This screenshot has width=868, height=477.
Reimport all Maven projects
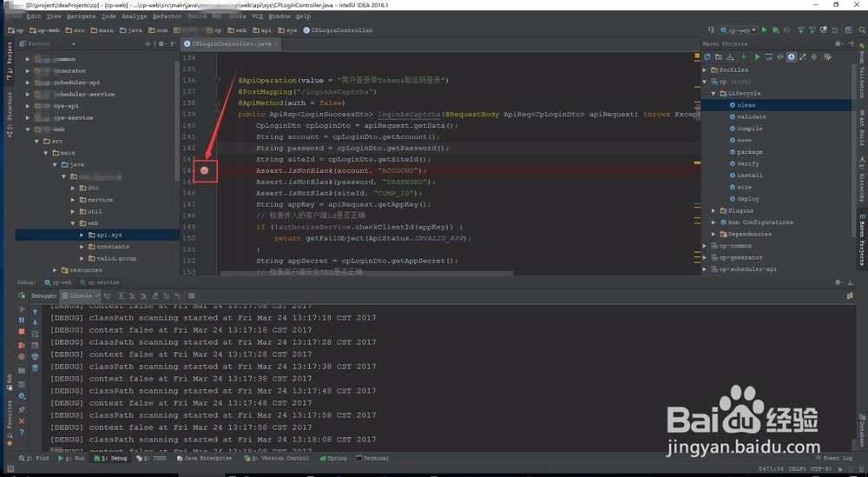(x=707, y=57)
